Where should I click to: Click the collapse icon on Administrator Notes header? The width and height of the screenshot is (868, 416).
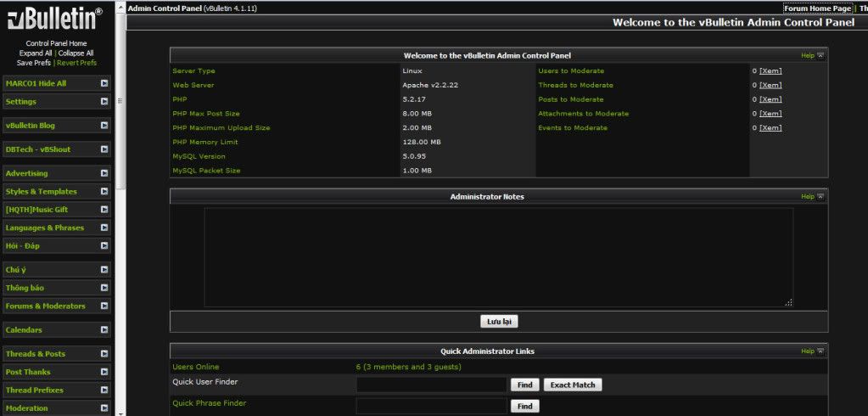pos(820,196)
